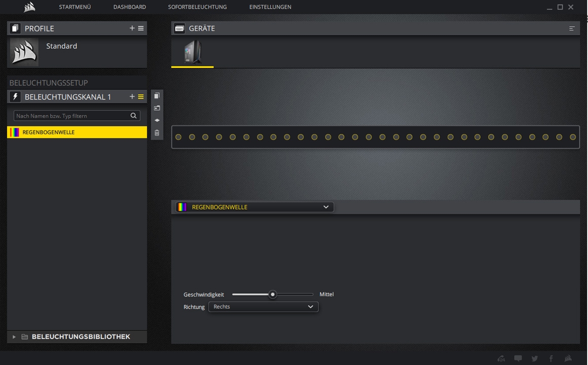The width and height of the screenshot is (588, 365).
Task: Click the Corsair sails logo in top bar
Action: 29,7
